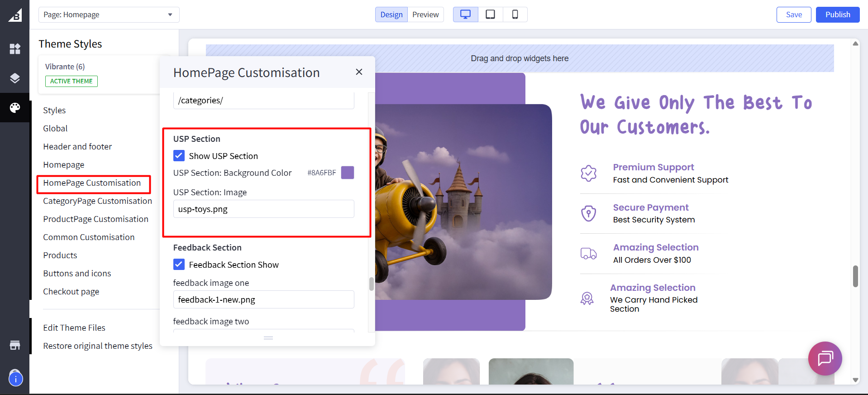Click the Publish button
The width and height of the screenshot is (868, 395).
point(838,14)
